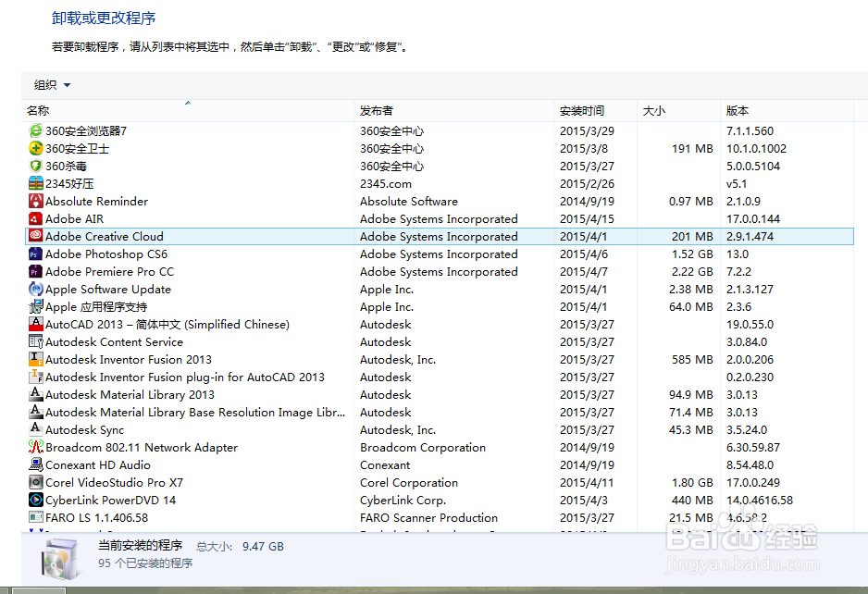
Task: Click the installed programs disc icon
Action: tap(60, 558)
